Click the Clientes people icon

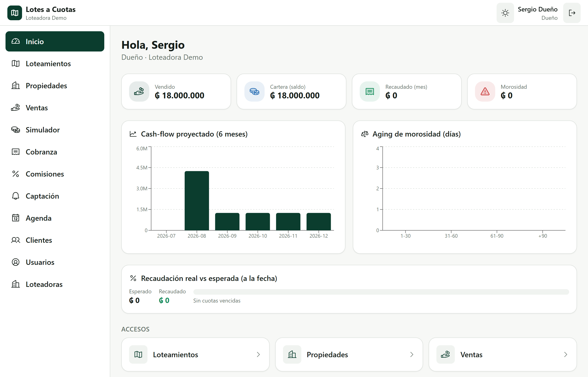(16, 240)
